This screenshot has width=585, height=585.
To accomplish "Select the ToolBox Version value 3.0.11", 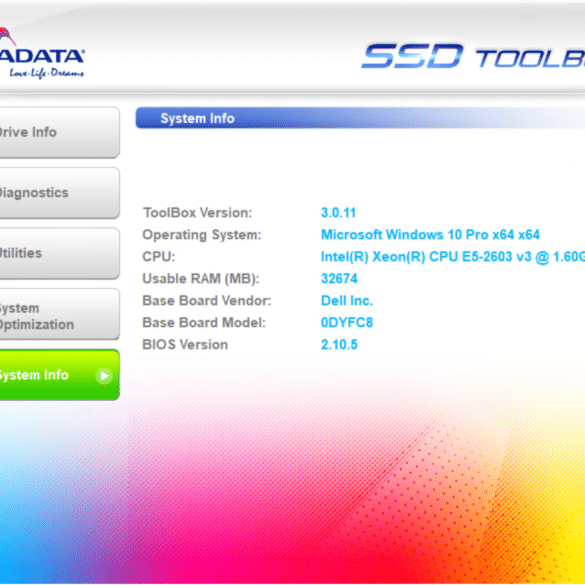I will pos(338,213).
